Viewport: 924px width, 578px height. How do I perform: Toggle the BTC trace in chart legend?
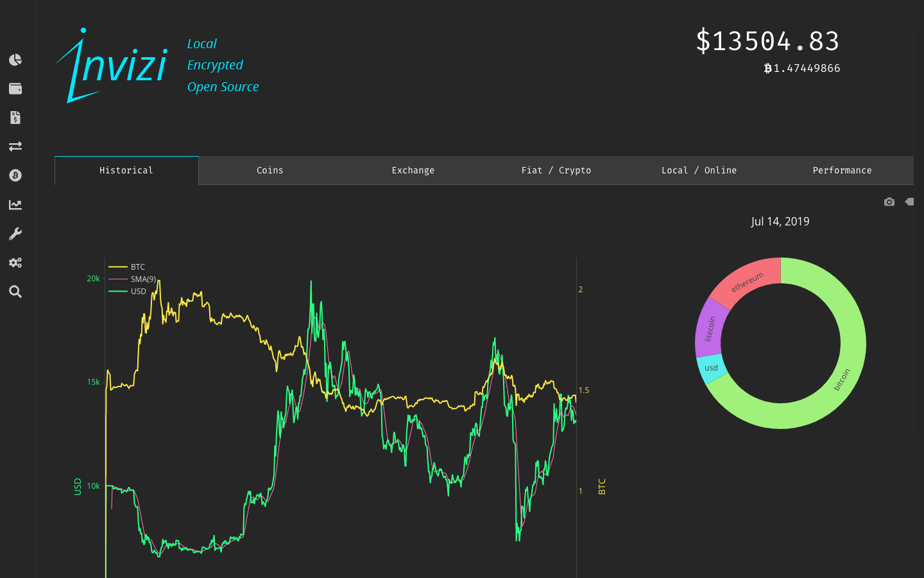click(x=137, y=267)
